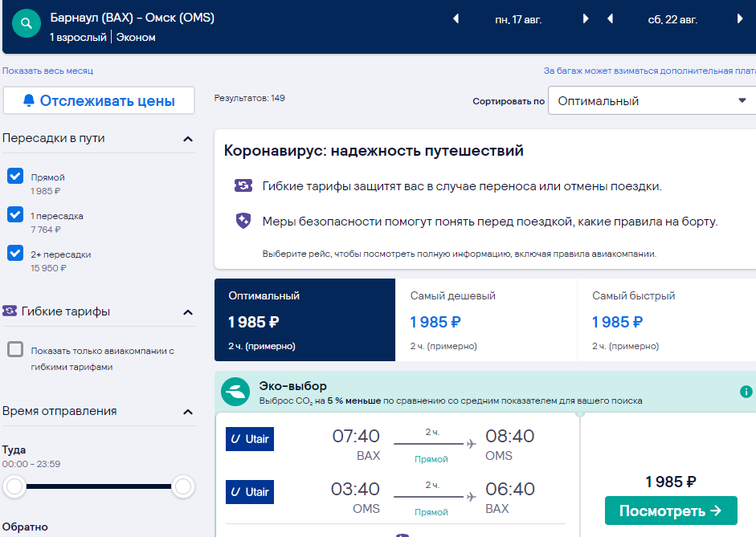This screenshot has height=537, width=756.
Task: Click the green leaf Эко-выбор icon
Action: pos(235,392)
